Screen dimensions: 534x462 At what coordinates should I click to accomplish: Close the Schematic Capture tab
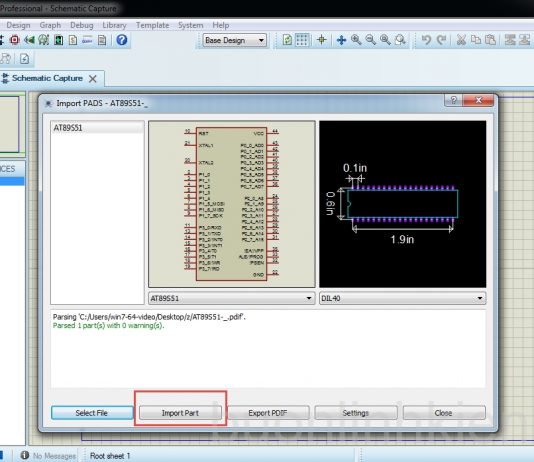tap(93, 79)
